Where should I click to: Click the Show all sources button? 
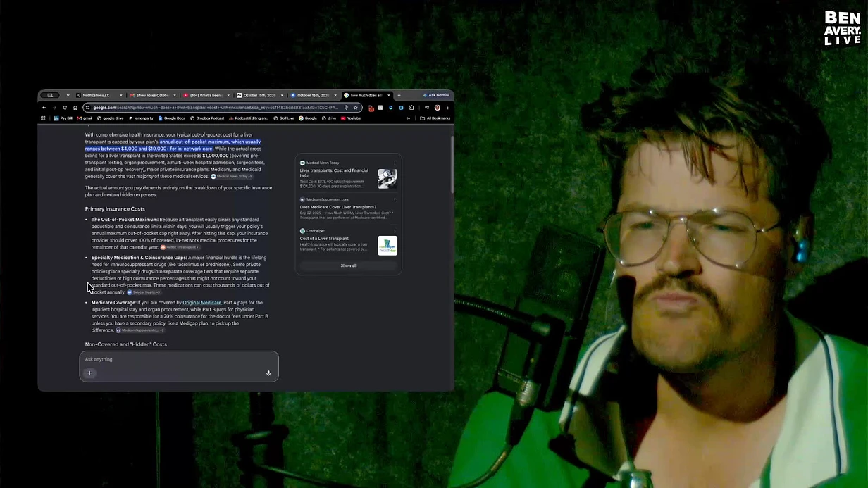[x=349, y=265]
